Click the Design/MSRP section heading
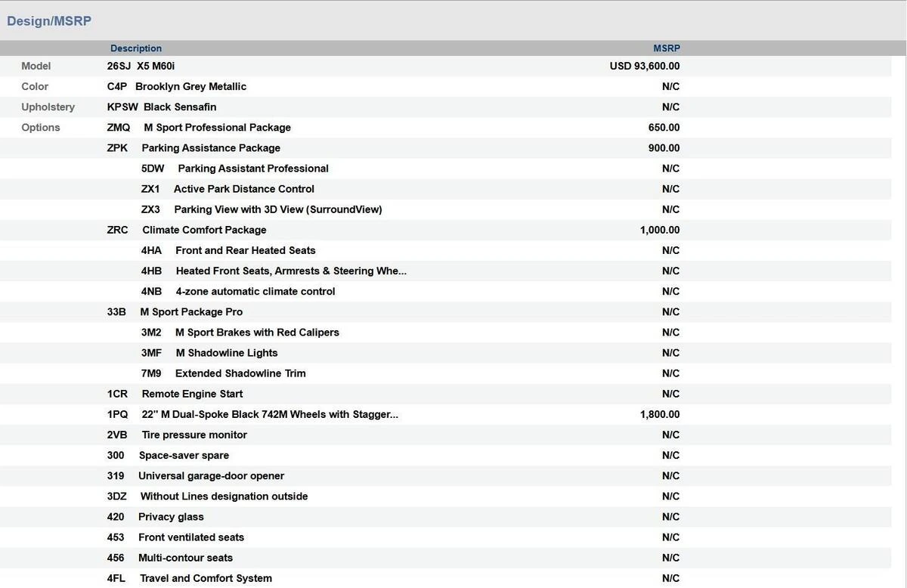907x588 pixels. tap(49, 21)
